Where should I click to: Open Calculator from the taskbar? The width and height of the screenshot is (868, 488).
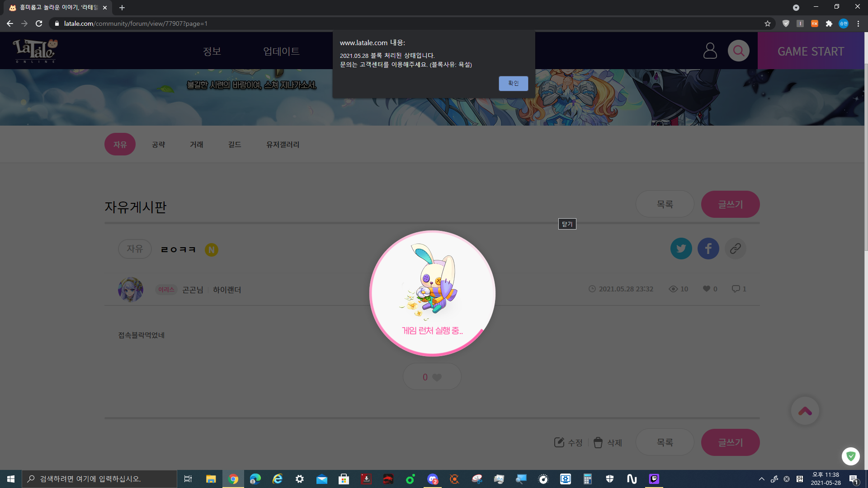click(x=587, y=479)
